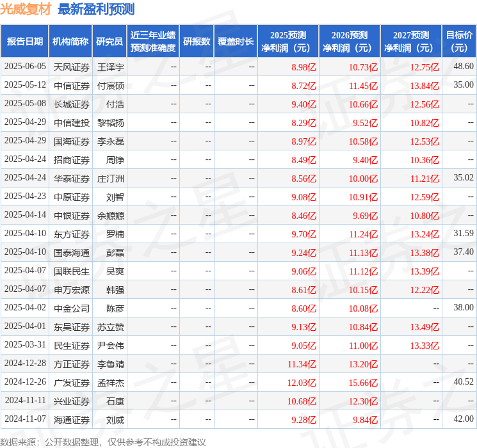The height and width of the screenshot is (448, 477).
Task: Select the 中原证券 institution cell
Action: (72, 197)
